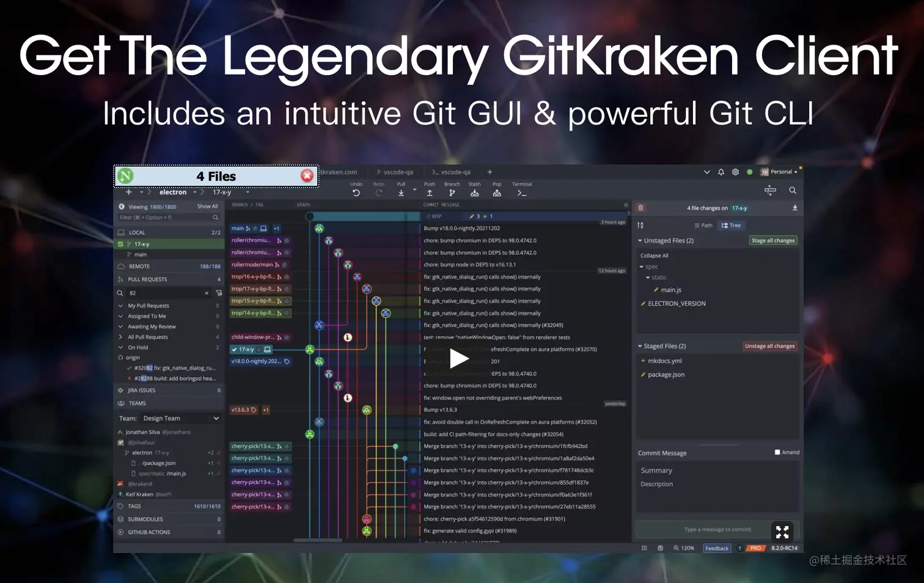Switch file view to Tree

tap(731, 226)
